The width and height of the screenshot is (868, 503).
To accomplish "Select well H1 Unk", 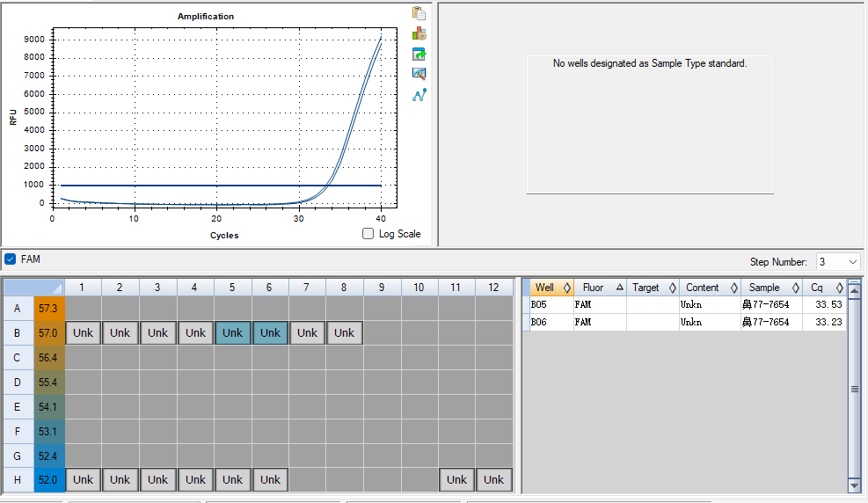I will click(83, 480).
